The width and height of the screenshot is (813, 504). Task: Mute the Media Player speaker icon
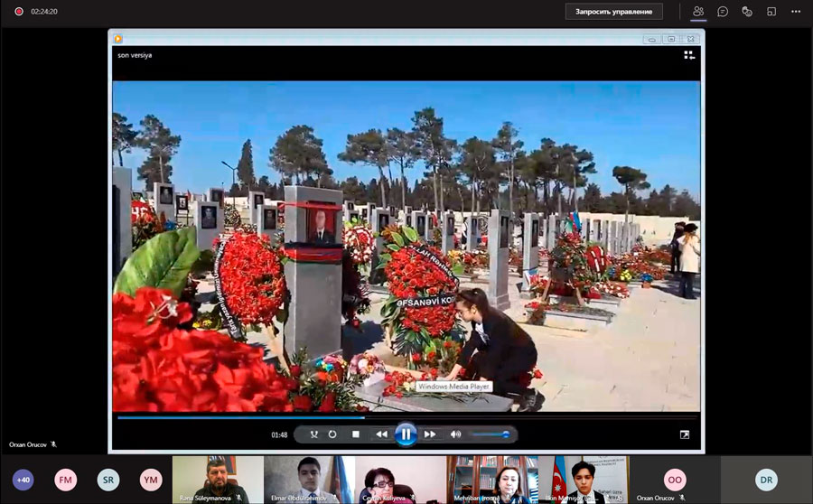pos(455,434)
